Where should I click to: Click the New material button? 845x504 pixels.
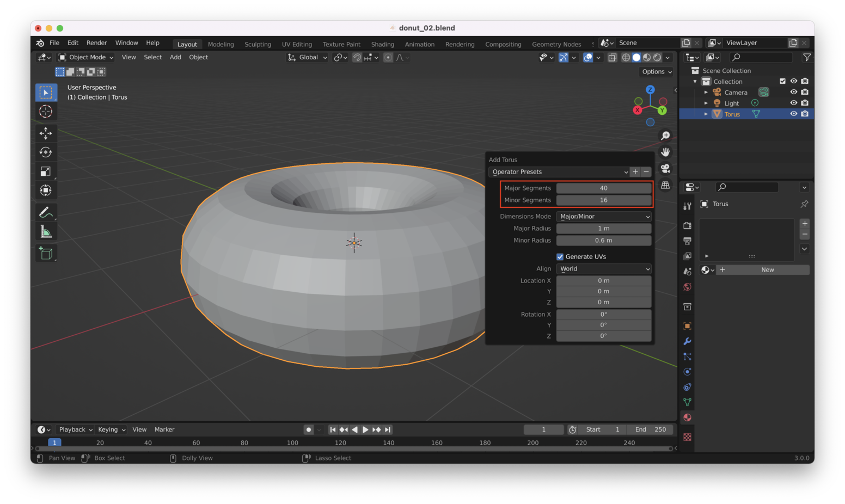click(767, 270)
